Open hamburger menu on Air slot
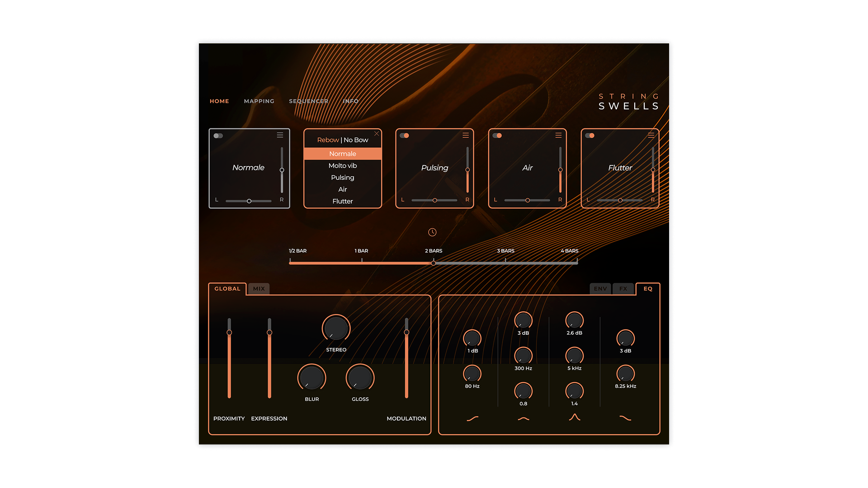 pyautogui.click(x=558, y=135)
